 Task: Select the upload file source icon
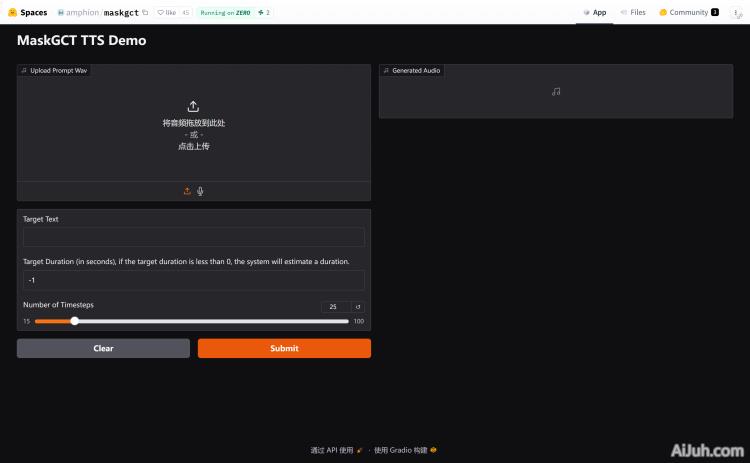click(x=187, y=191)
